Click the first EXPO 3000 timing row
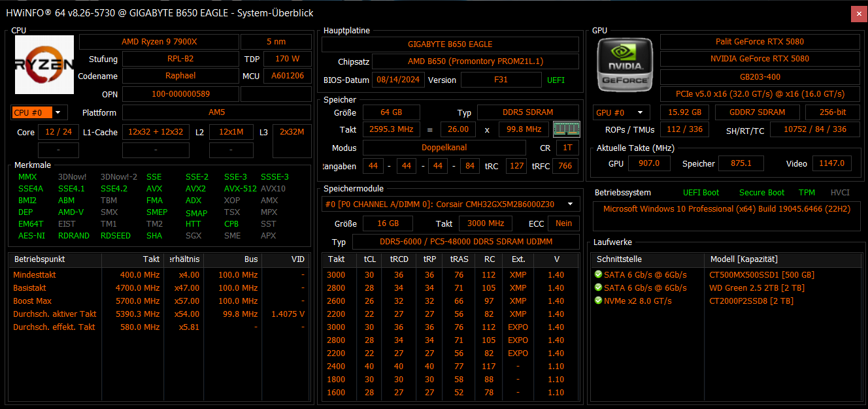The width and height of the screenshot is (868, 409). 450,327
